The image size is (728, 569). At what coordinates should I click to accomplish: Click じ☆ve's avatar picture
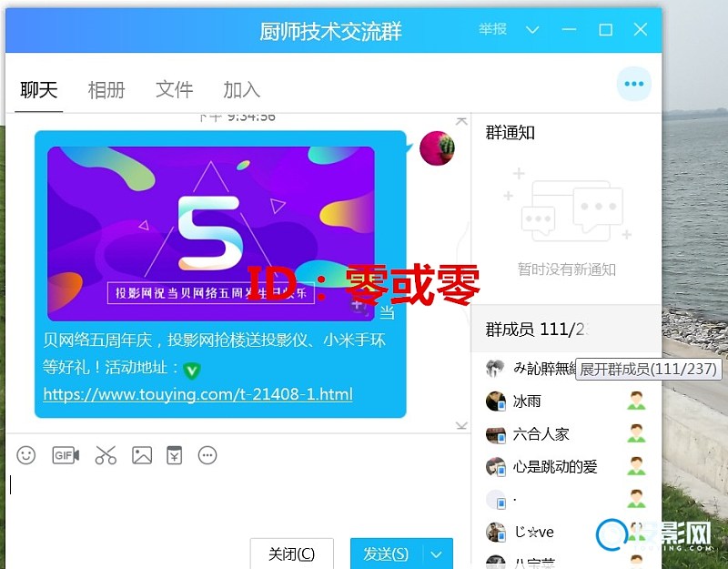click(x=495, y=532)
